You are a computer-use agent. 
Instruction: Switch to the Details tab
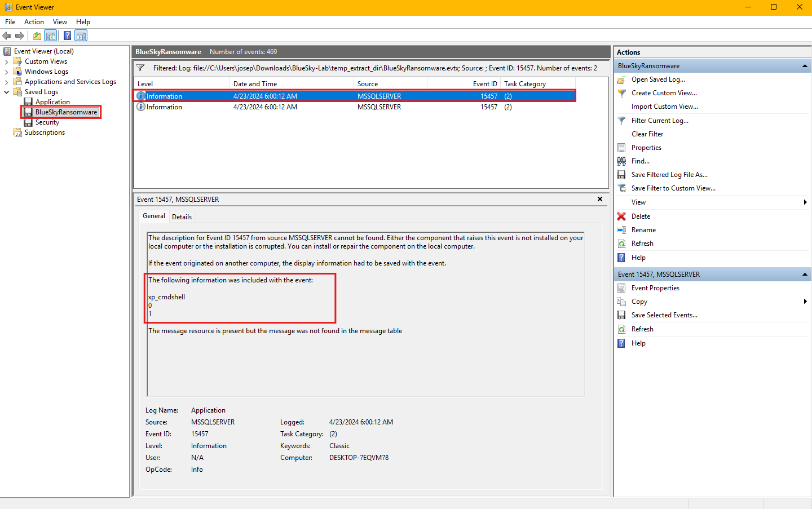182,217
